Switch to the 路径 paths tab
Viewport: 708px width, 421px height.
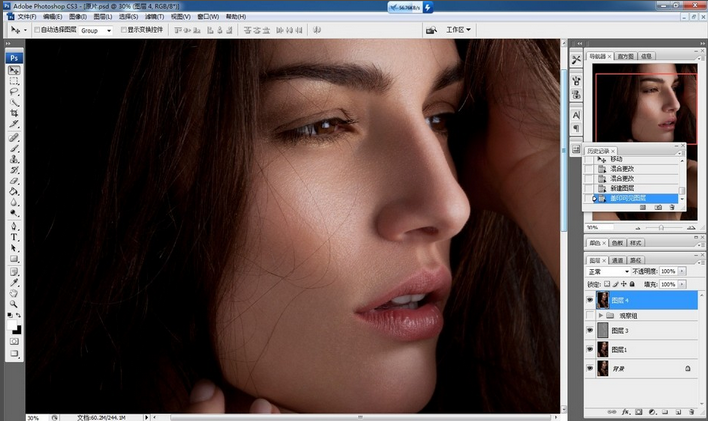pos(635,260)
